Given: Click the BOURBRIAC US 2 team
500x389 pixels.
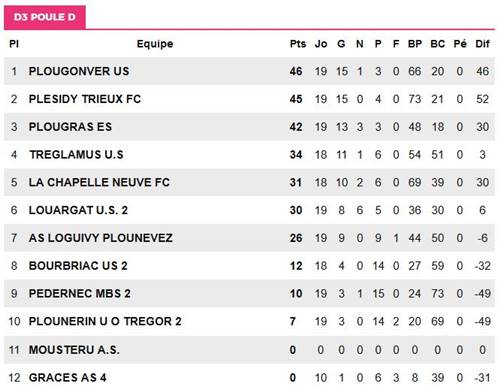Looking at the screenshot, I should coord(78,266).
